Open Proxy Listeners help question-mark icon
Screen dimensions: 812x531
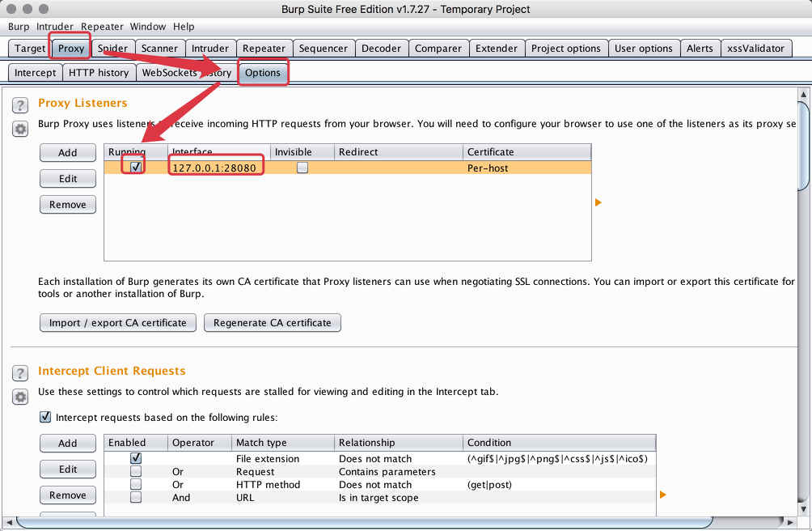20,106
